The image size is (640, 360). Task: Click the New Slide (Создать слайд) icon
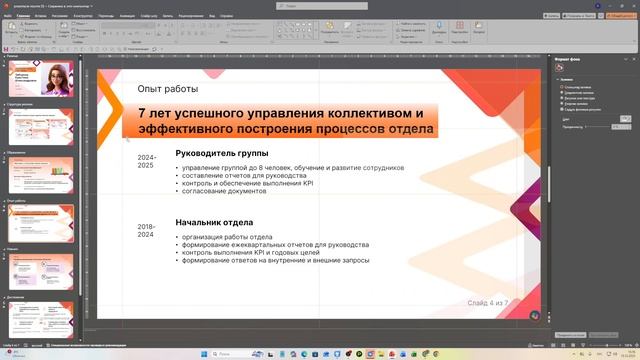[x=64, y=26]
